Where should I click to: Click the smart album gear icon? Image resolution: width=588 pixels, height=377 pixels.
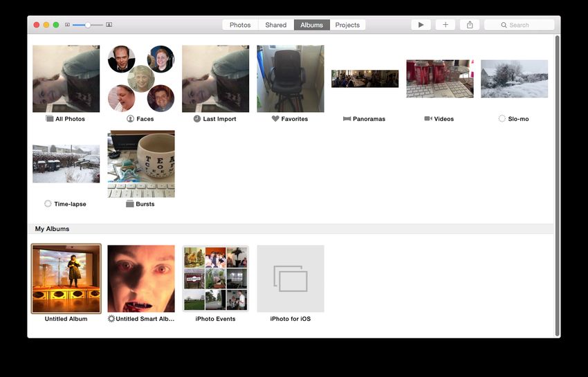(x=111, y=318)
